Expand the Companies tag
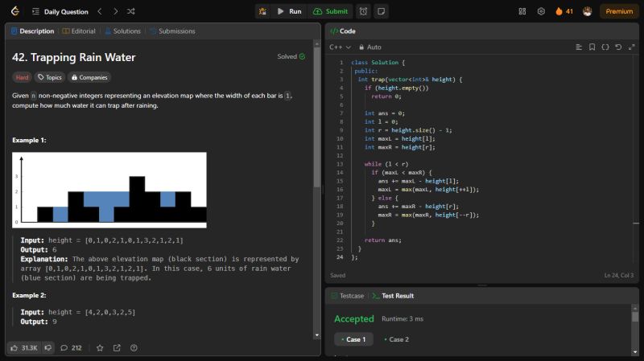644x361 pixels. pos(89,78)
